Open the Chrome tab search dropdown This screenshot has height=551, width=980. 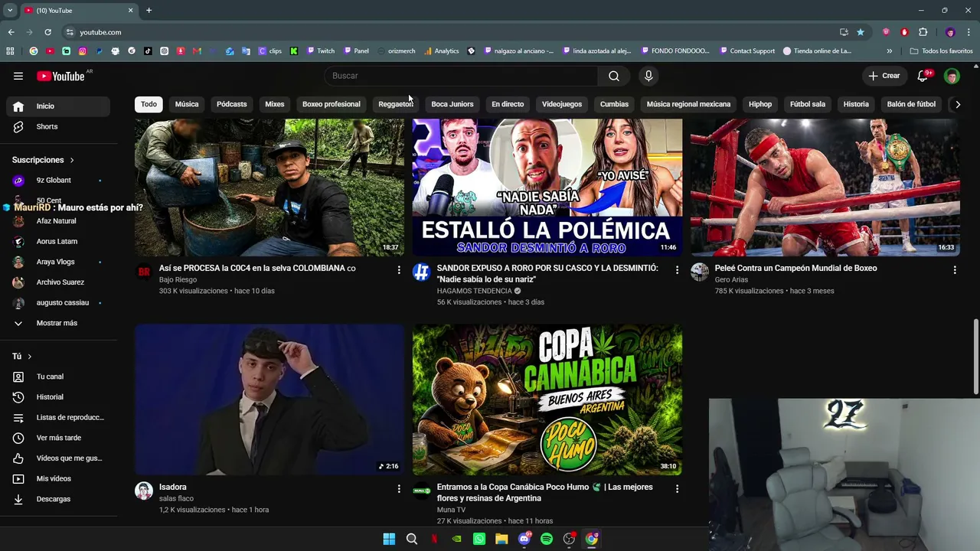[x=10, y=10]
